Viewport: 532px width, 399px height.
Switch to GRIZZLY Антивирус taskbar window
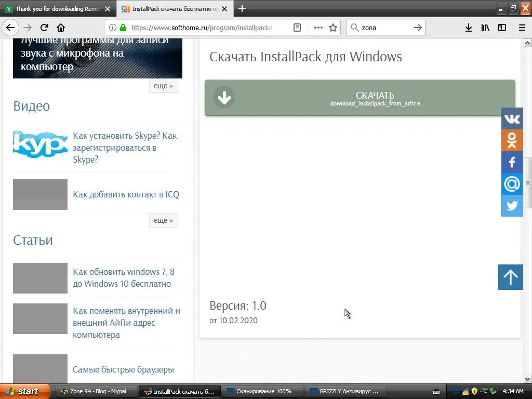345,391
